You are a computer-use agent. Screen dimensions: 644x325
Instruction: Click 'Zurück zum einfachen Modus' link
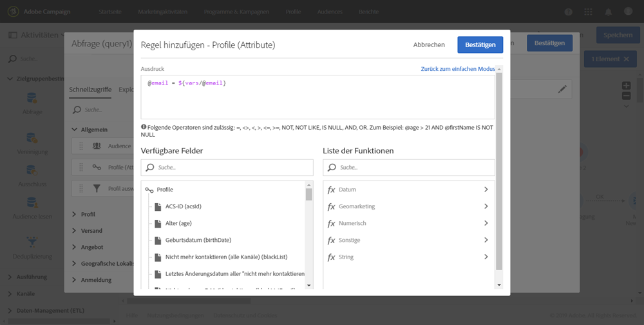pyautogui.click(x=457, y=68)
